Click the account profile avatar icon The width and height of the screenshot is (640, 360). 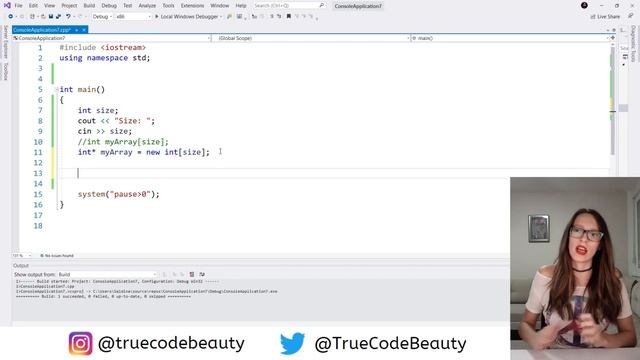tap(584, 5)
